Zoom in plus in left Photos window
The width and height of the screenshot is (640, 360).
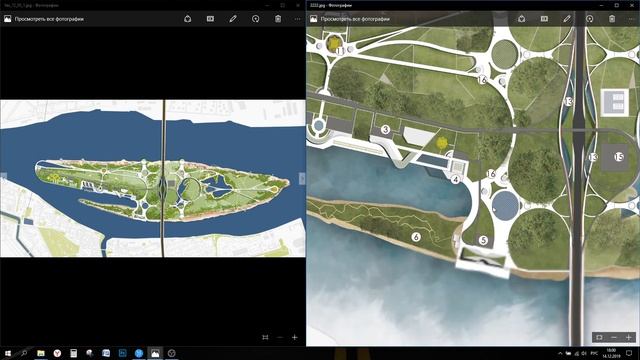(x=295, y=337)
